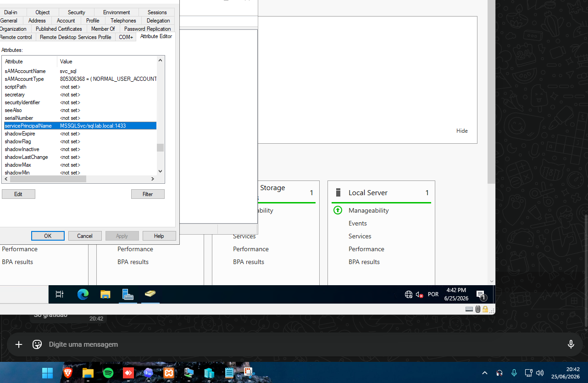Viewport: 588px width, 383px height.
Task: Open the notification center with badge 1
Action: (x=481, y=294)
